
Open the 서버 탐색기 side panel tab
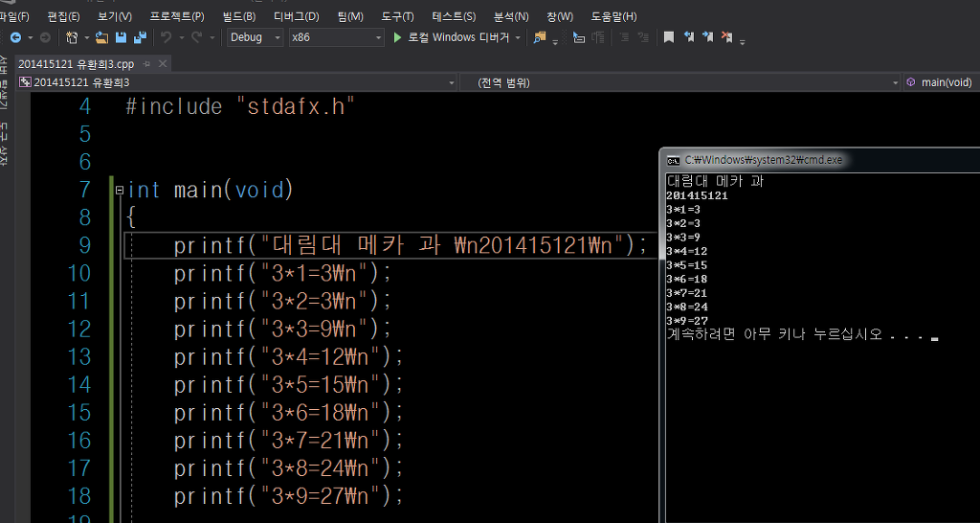4,82
